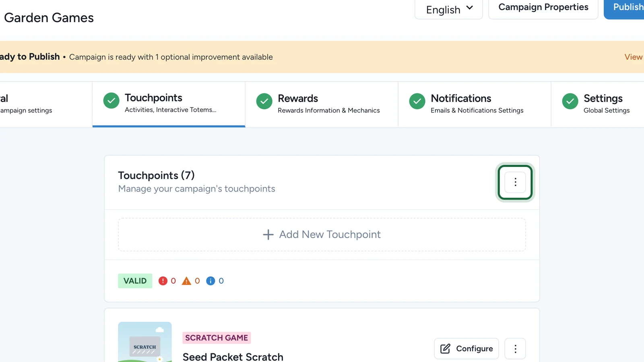
Task: Click View link in Ready to Publish banner
Action: tap(634, 57)
